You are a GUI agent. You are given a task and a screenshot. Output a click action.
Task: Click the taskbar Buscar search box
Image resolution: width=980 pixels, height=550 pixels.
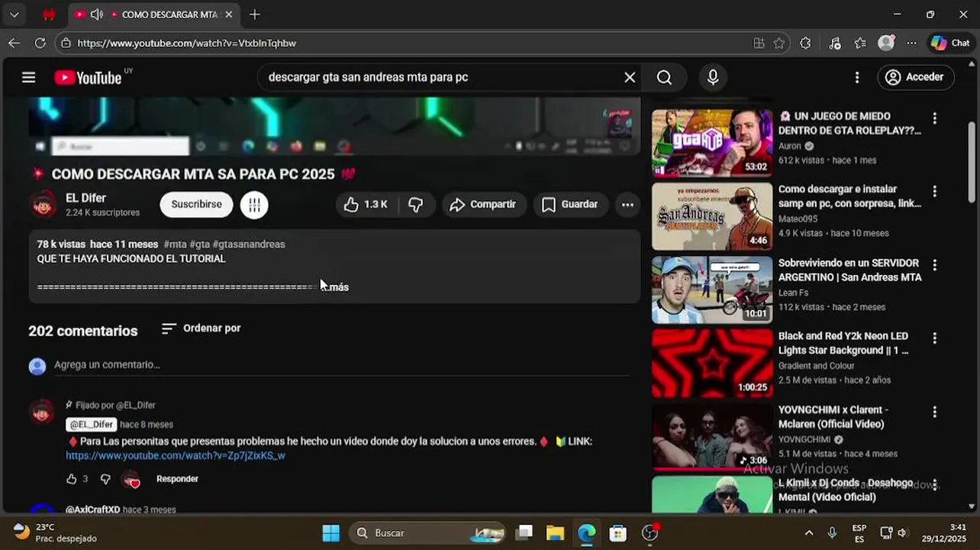[429, 532]
